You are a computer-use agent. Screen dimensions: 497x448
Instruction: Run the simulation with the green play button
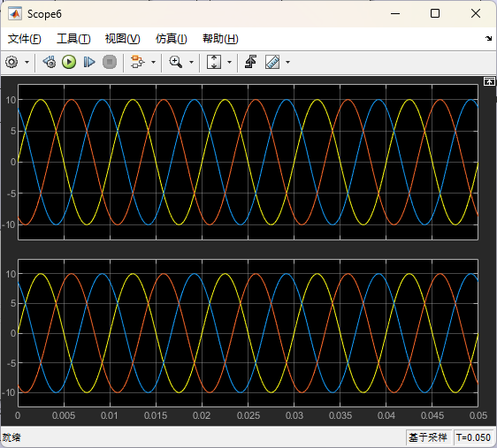coord(69,62)
